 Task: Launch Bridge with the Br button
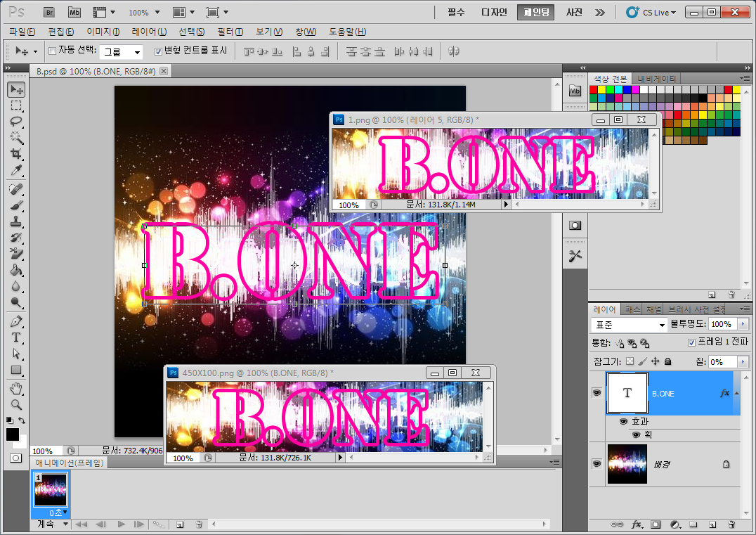[49, 13]
